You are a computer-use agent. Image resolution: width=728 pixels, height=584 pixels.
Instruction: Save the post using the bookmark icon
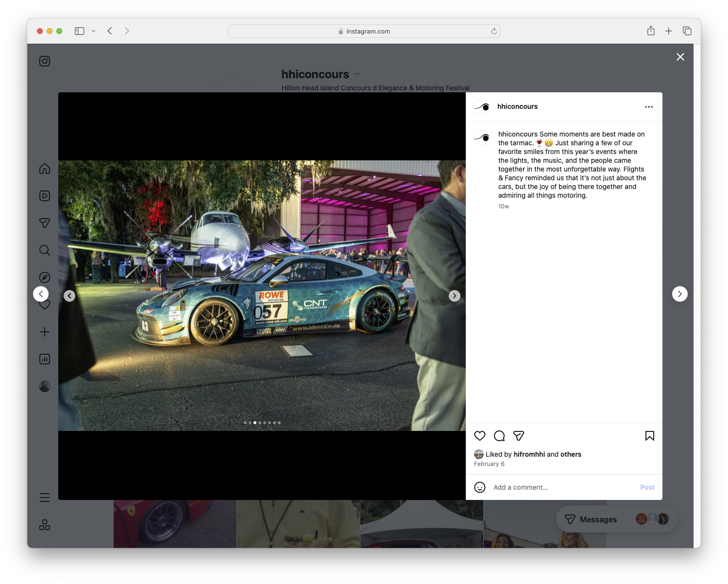pos(650,436)
